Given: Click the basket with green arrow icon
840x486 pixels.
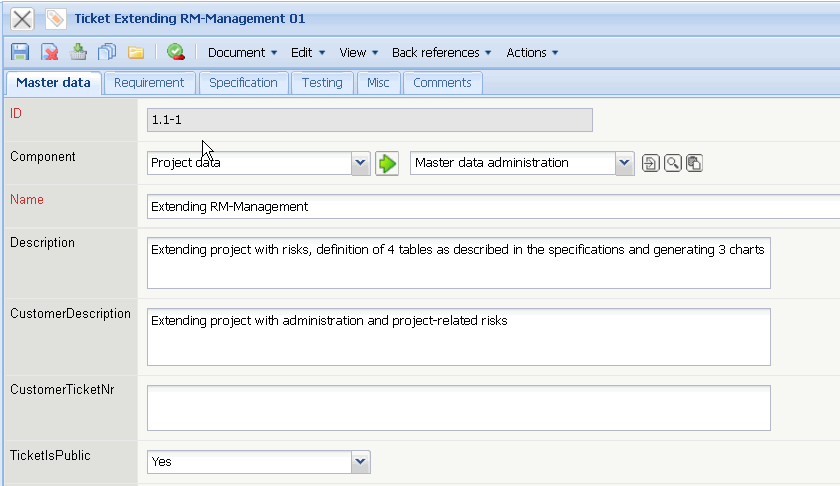Looking at the screenshot, I should click(x=78, y=52).
